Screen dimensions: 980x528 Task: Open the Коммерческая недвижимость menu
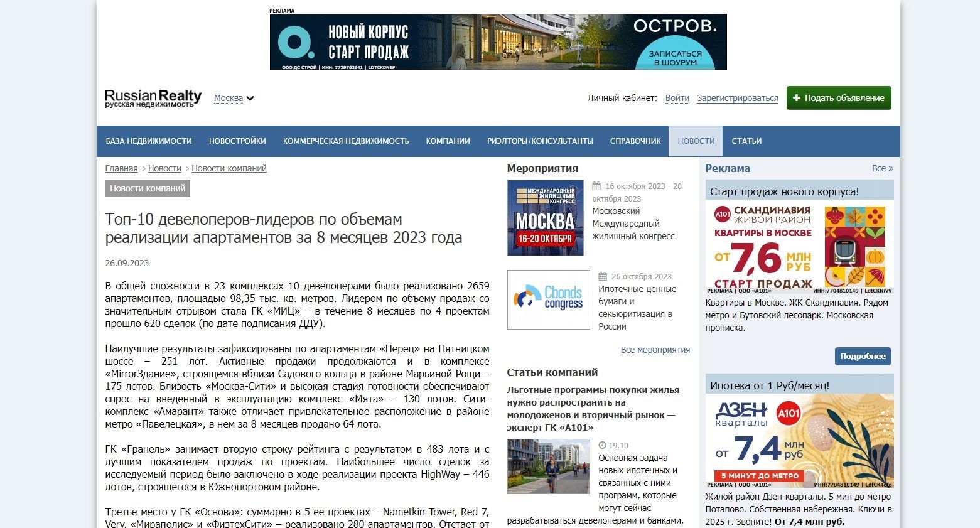pyautogui.click(x=346, y=141)
